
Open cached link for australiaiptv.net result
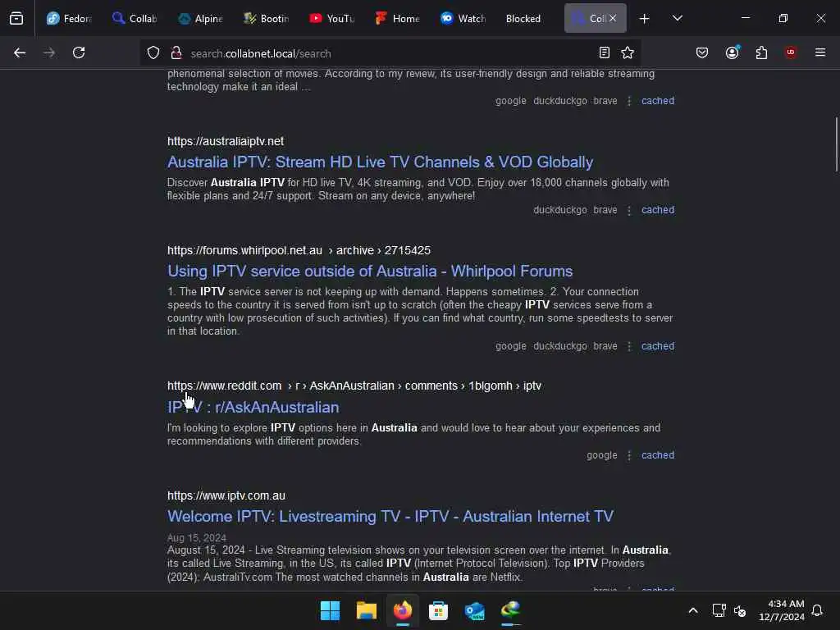pyautogui.click(x=658, y=210)
